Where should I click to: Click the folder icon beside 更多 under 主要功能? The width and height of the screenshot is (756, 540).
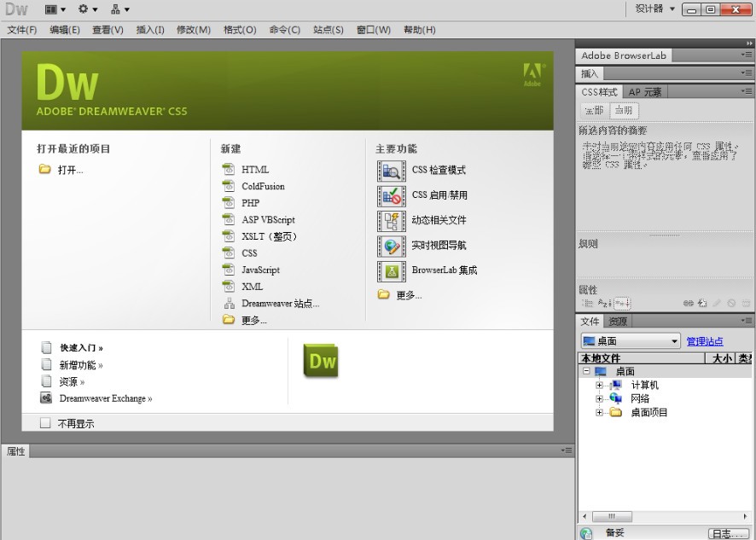click(x=384, y=294)
